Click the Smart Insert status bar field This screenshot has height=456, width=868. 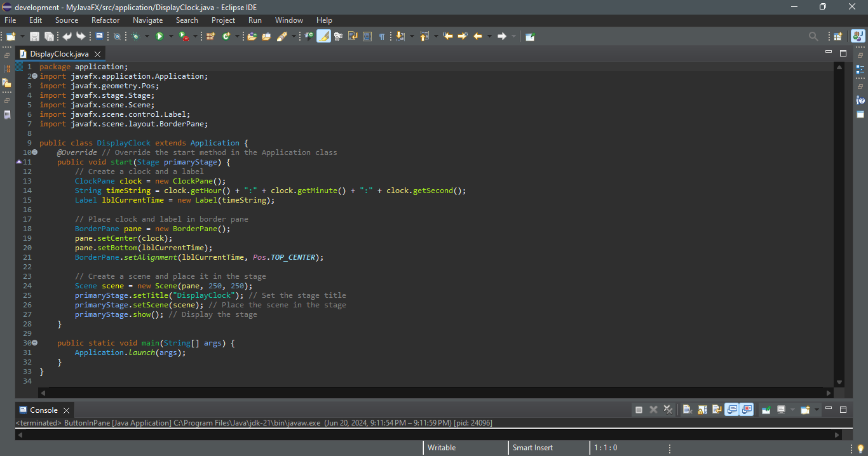(x=532, y=448)
